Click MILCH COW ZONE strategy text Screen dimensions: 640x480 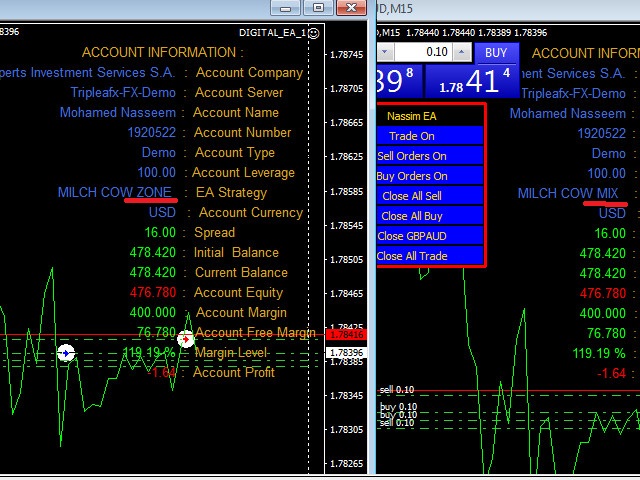[x=114, y=192]
